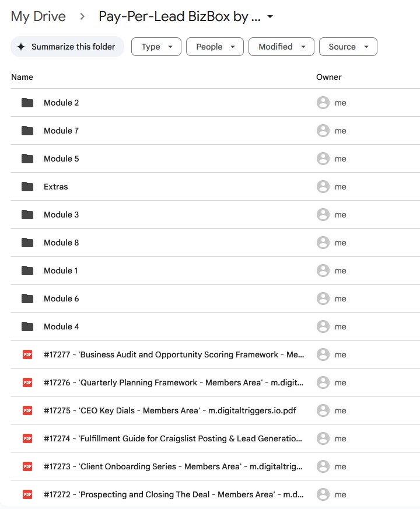The image size is (420, 509).
Task: Click the Owner column header
Action: click(x=328, y=77)
